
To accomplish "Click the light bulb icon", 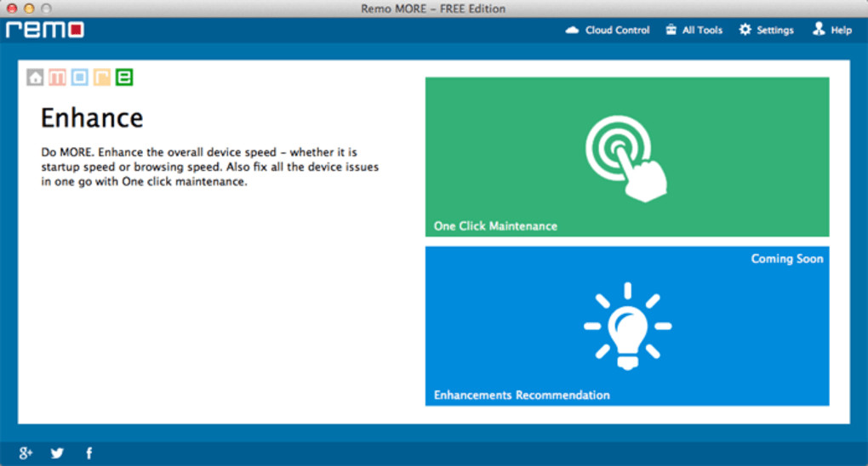I will click(x=627, y=326).
